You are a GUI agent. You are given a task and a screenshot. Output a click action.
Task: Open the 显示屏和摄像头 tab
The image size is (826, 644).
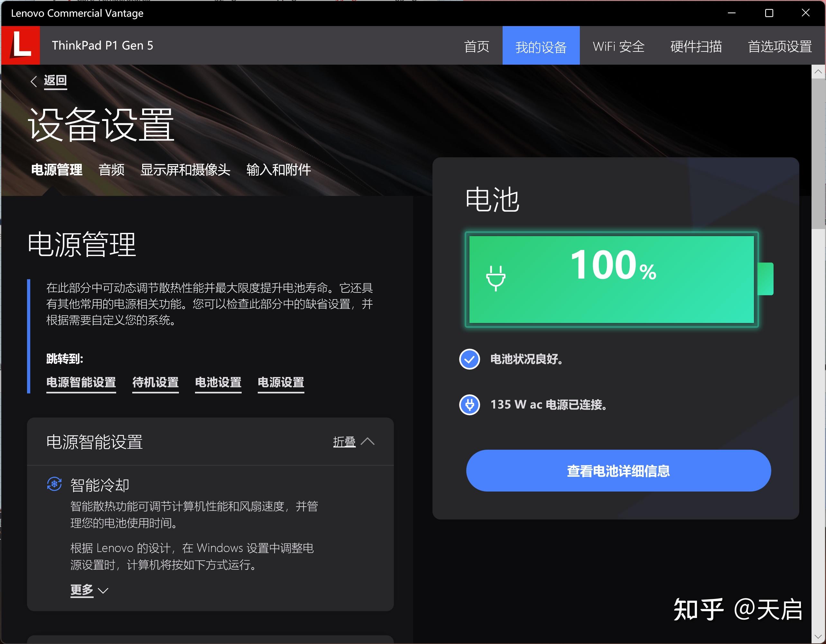coord(185,170)
